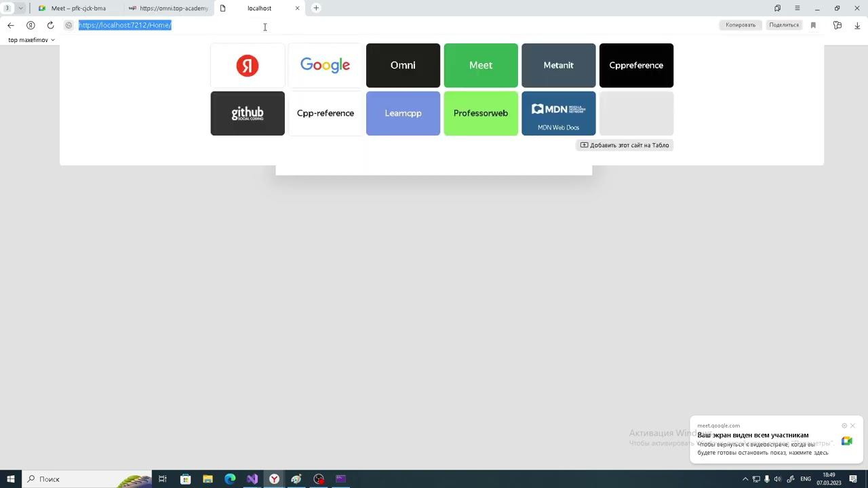Viewport: 868px width, 488px height.
Task: Open Microsoft Store from taskbar
Action: tap(185, 479)
